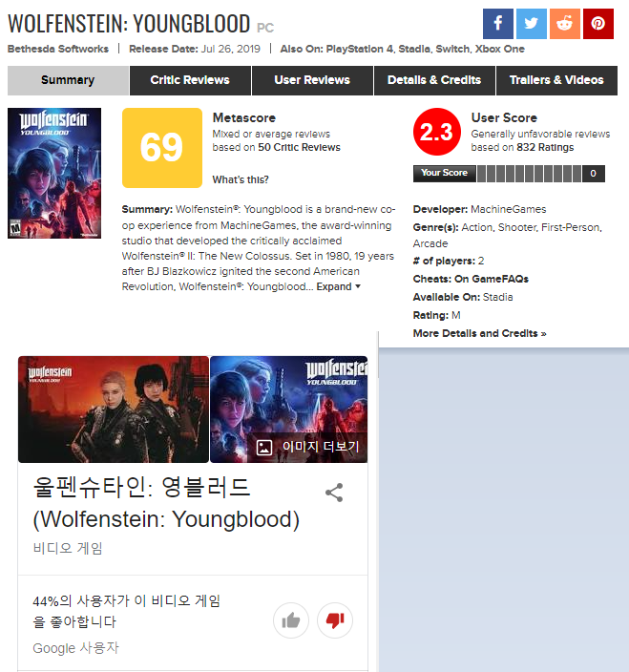Screen dimensions: 629x672
Task: Give the game a thumbs-up like
Action: [x=291, y=620]
